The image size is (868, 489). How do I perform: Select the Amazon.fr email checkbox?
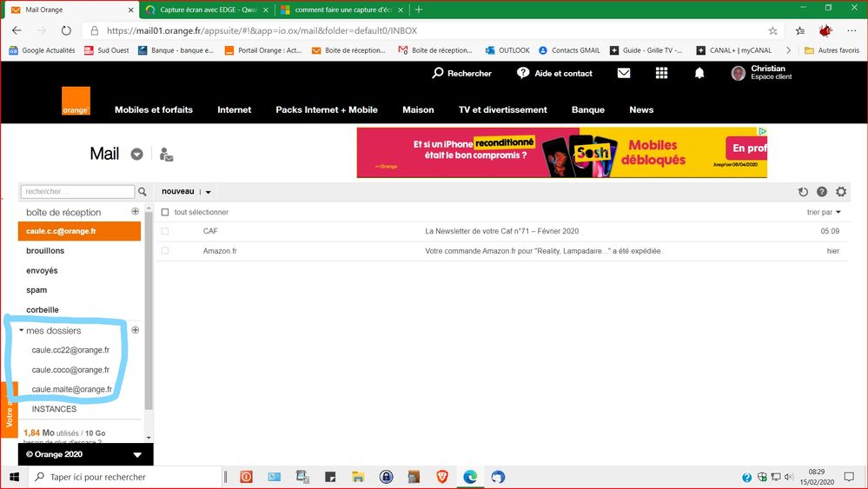[165, 251]
